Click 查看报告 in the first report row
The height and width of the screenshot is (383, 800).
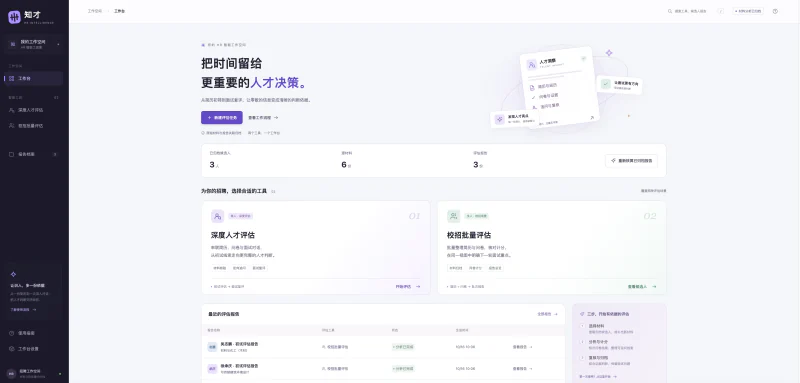[522, 347]
